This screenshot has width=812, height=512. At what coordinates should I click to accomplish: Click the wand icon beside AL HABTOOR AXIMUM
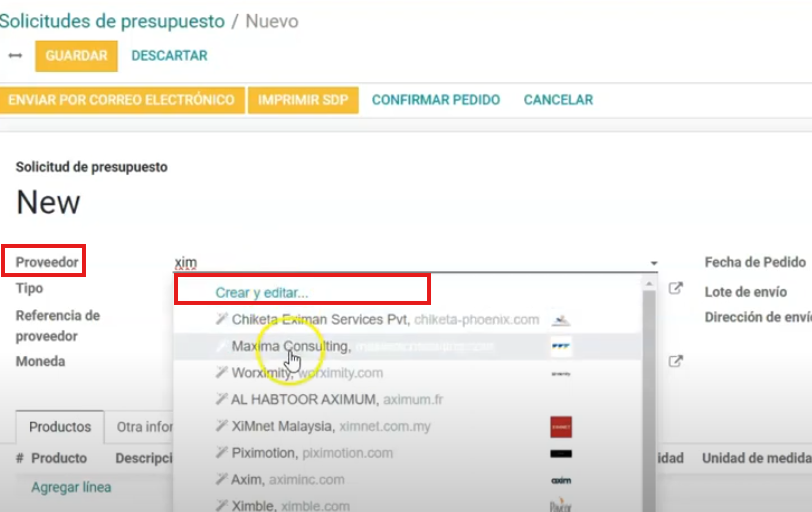[x=222, y=399]
